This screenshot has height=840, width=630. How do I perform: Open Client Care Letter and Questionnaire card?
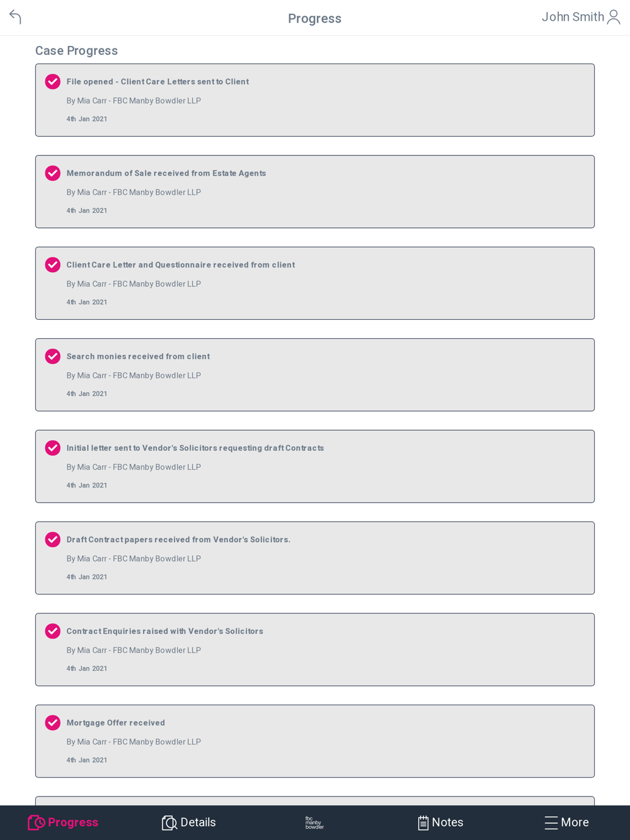point(315,283)
